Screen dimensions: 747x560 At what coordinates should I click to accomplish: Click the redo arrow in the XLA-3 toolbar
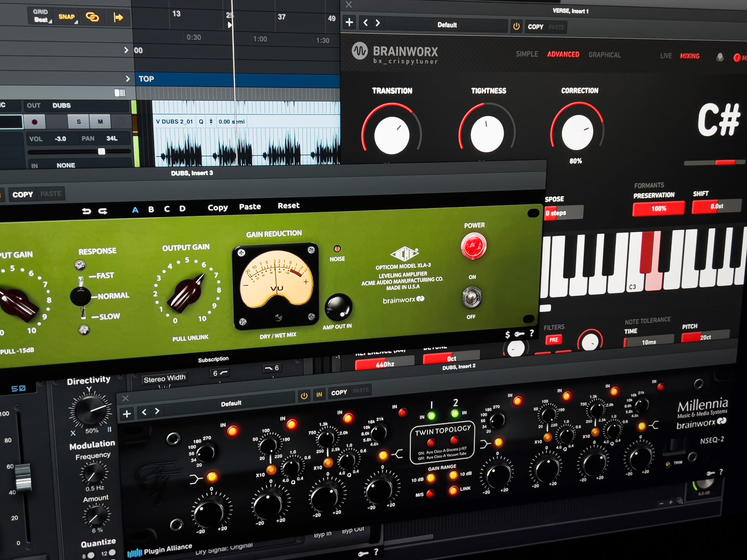coord(103,211)
